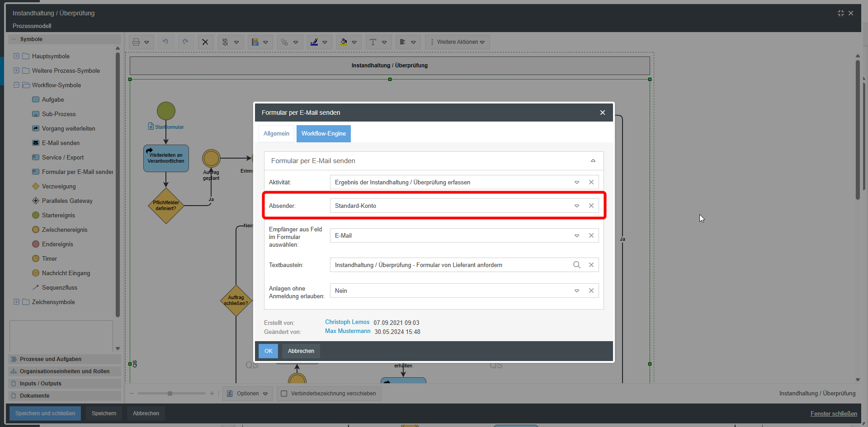This screenshot has width=868, height=427.
Task: Switch to the Allgemein tab
Action: (x=276, y=134)
